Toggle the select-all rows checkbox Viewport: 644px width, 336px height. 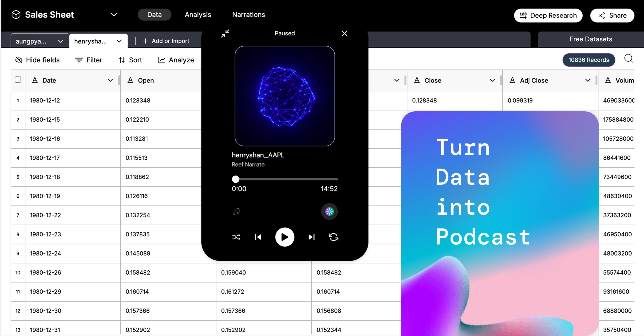point(18,80)
